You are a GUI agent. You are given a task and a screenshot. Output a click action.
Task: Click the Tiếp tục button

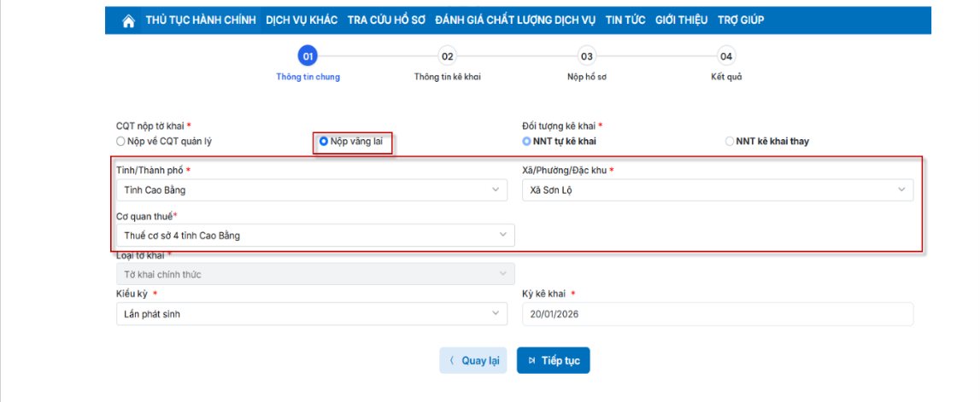553,360
